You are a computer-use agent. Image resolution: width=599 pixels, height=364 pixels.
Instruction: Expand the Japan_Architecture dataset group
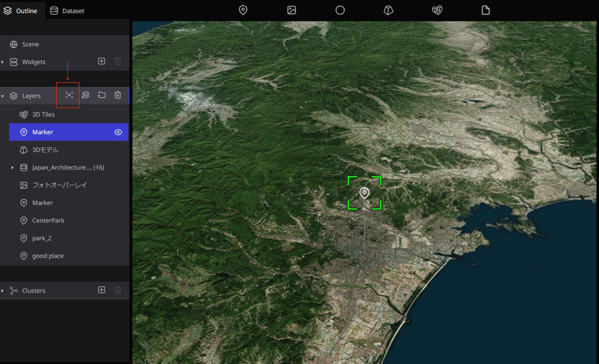12,167
